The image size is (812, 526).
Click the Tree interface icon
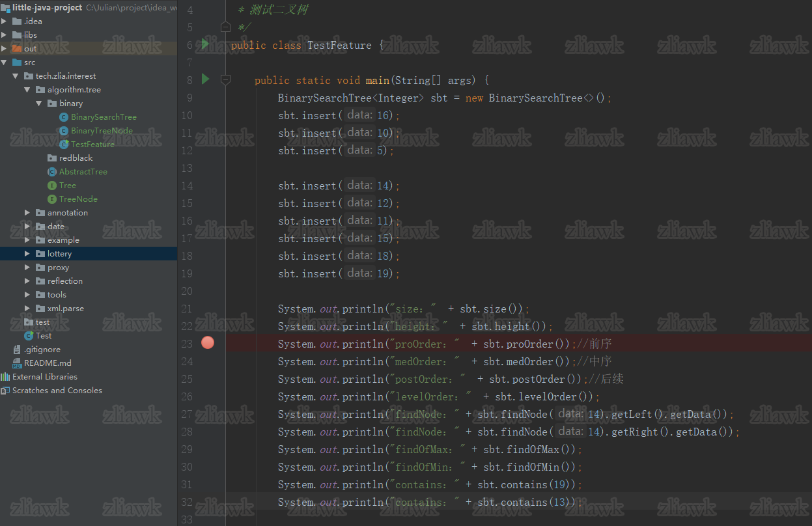[52, 186]
